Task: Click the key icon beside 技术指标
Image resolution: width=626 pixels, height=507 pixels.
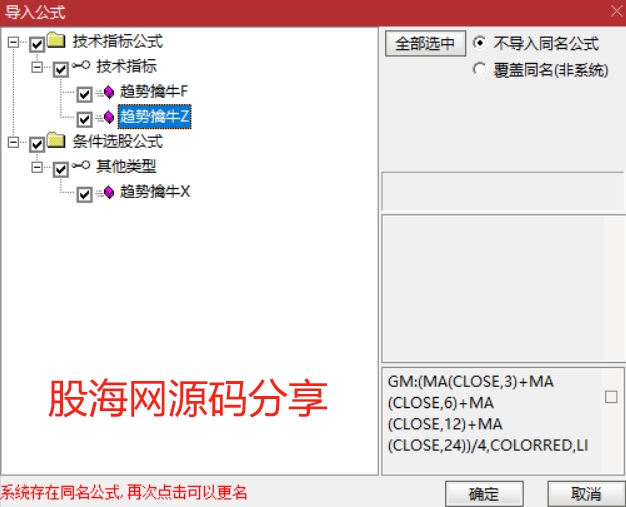Action: click(x=81, y=65)
